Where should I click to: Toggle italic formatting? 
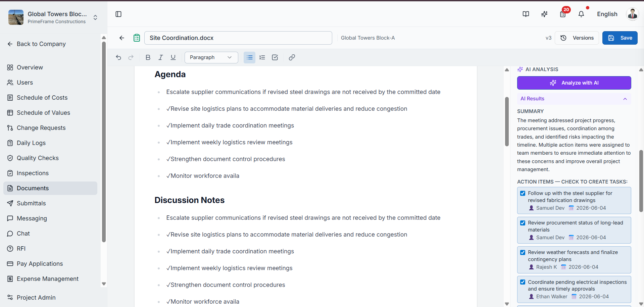tap(161, 57)
